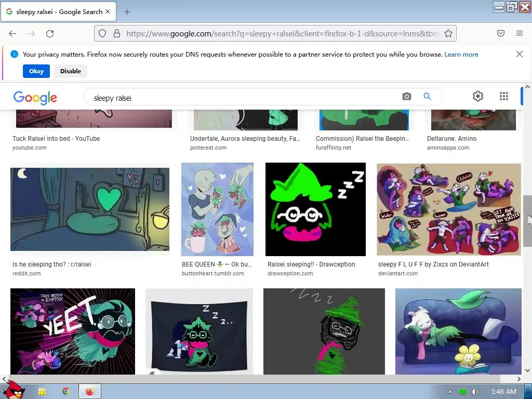Select the sleepy ralsei Google Search tab
Screen dimensions: 532x399
(x=58, y=12)
